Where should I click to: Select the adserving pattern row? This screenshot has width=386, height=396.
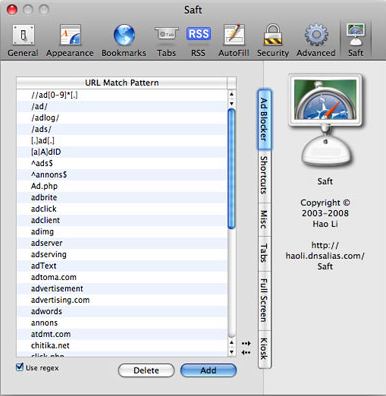[x=122, y=254]
